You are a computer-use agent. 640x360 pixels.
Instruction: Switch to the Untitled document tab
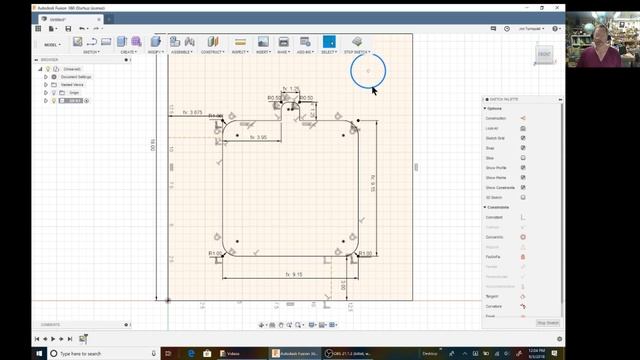click(71, 19)
